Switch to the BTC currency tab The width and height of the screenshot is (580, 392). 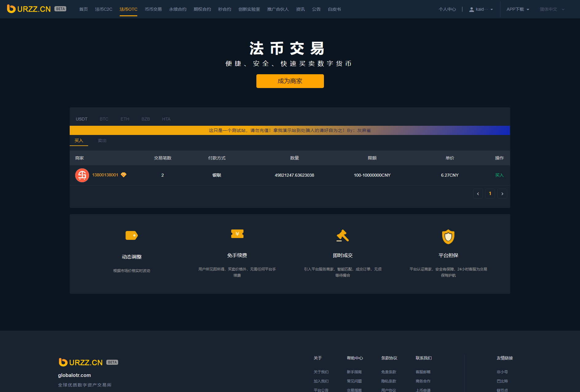104,119
